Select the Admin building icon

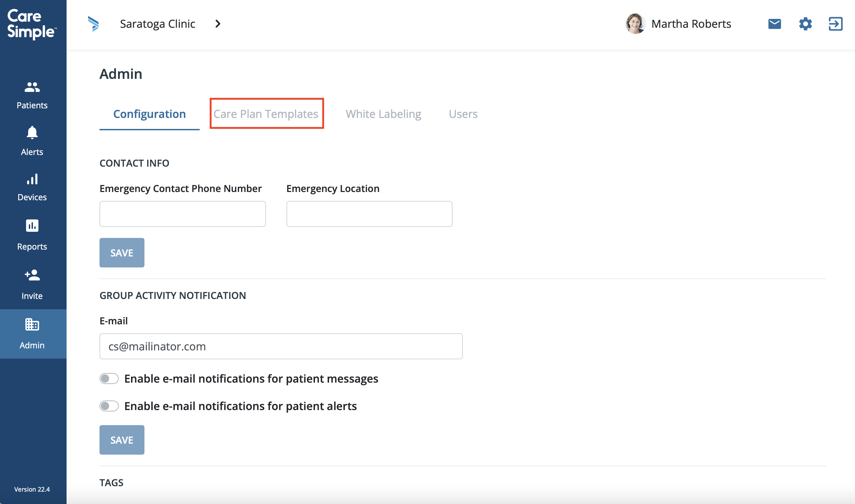pos(32,324)
